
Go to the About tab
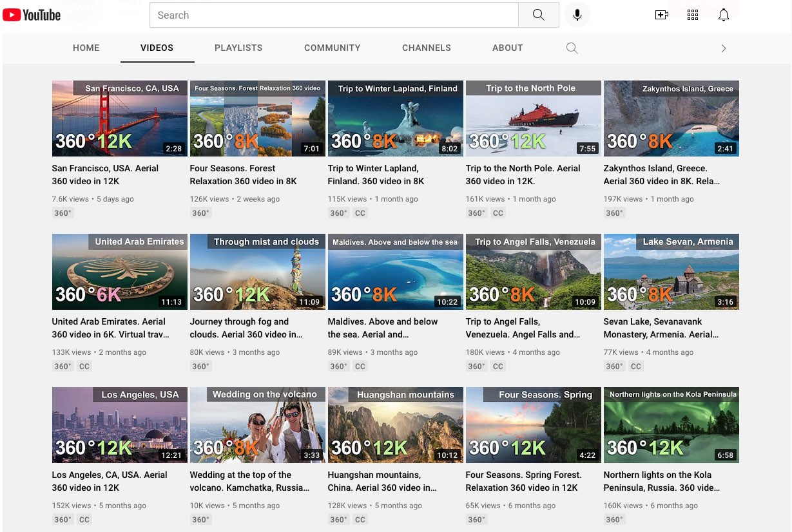507,48
